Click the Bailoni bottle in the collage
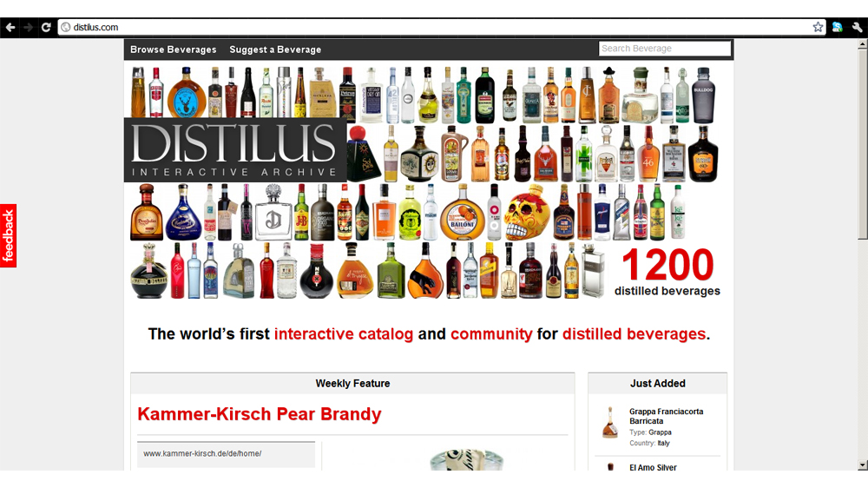 (x=462, y=213)
